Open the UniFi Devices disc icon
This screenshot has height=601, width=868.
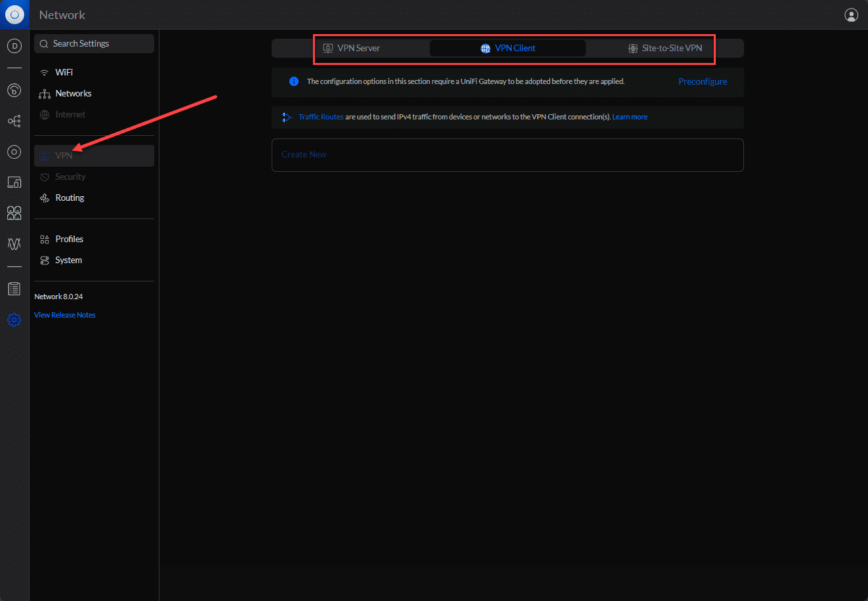click(14, 152)
